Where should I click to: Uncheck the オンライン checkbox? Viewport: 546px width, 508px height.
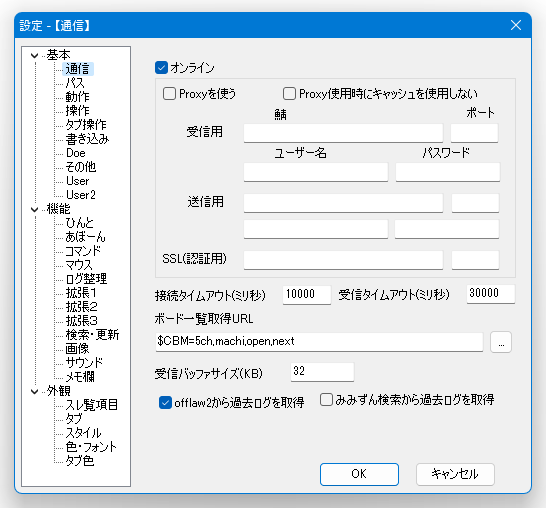(161, 68)
